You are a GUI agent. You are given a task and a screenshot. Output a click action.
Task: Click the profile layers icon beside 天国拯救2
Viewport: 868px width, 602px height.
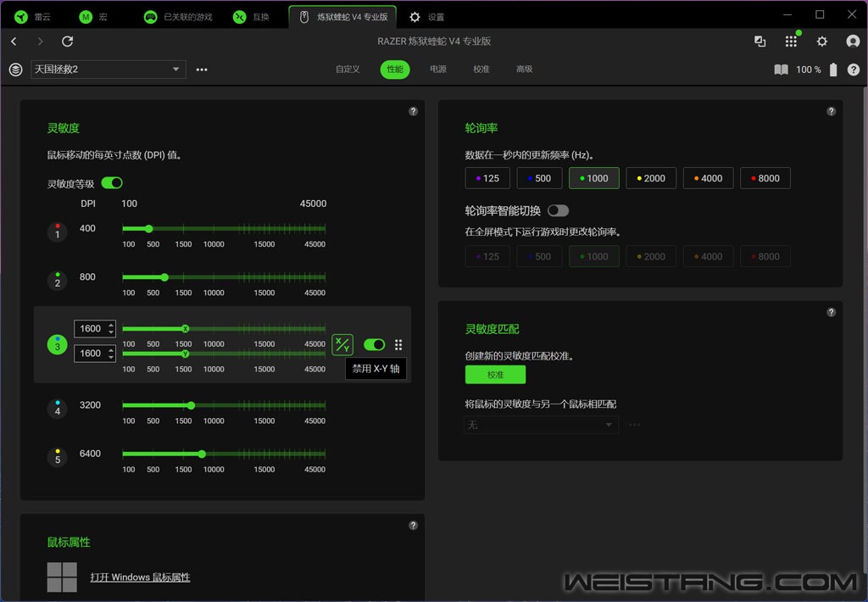pyautogui.click(x=15, y=70)
